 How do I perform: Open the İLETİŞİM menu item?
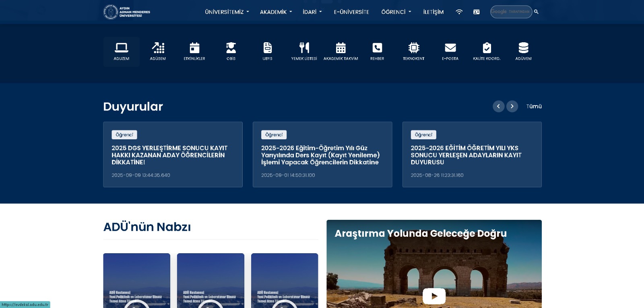coord(433,12)
